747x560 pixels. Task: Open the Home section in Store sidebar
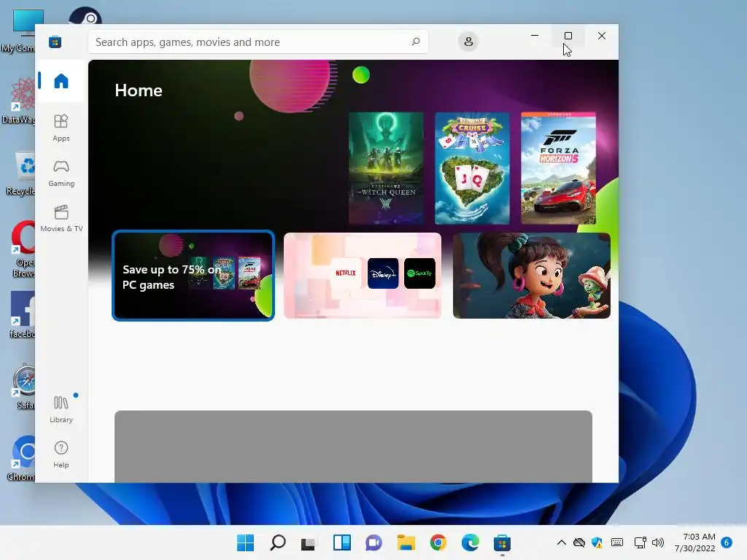[61, 80]
